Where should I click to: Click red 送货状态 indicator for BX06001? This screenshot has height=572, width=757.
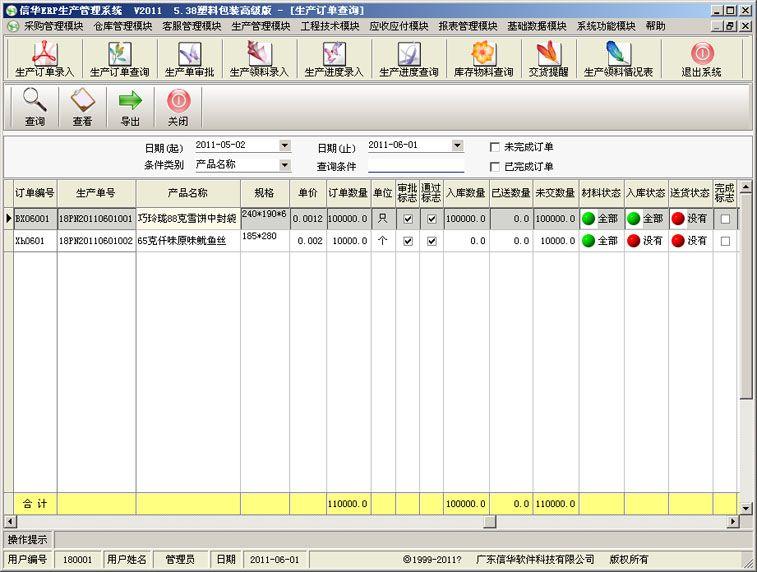coord(678,219)
